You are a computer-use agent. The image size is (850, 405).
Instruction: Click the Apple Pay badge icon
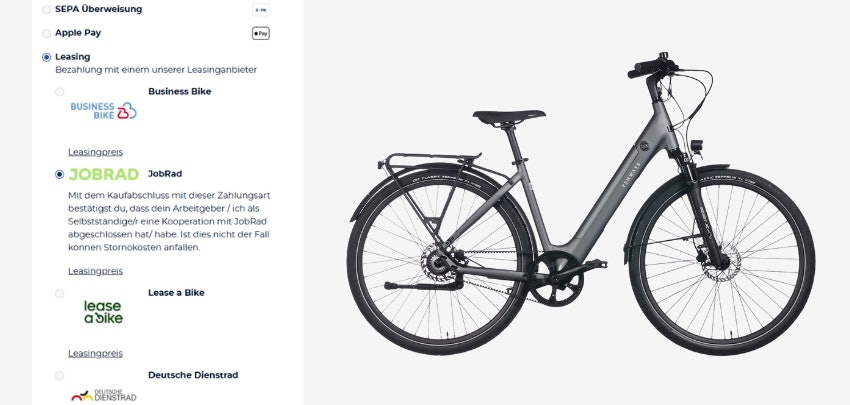[261, 33]
